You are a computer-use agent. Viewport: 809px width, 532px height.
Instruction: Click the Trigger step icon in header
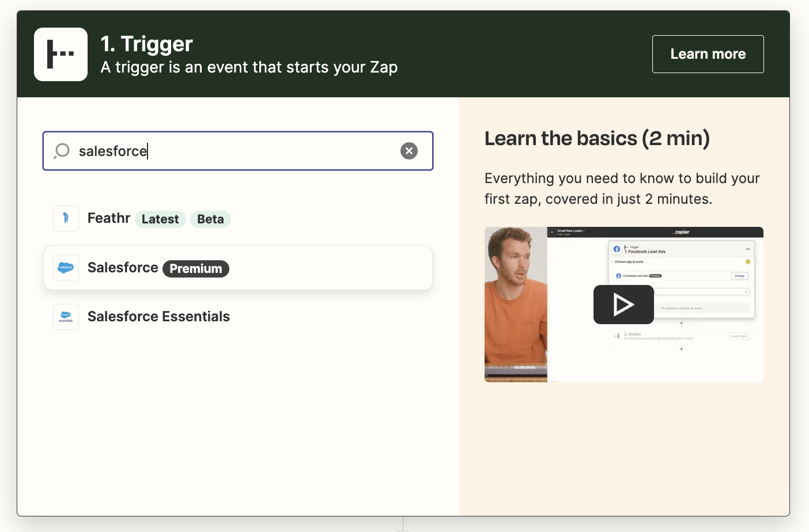[61, 54]
